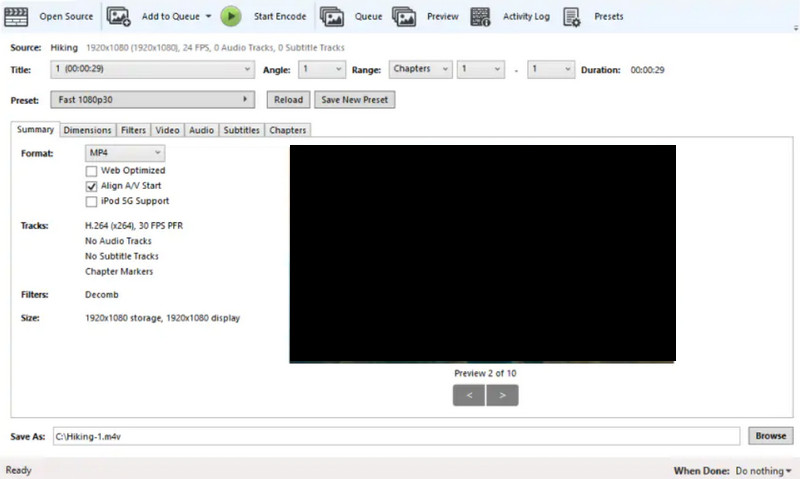Click the Add to Queue icon
Screen dimensions: 800x479
119,16
